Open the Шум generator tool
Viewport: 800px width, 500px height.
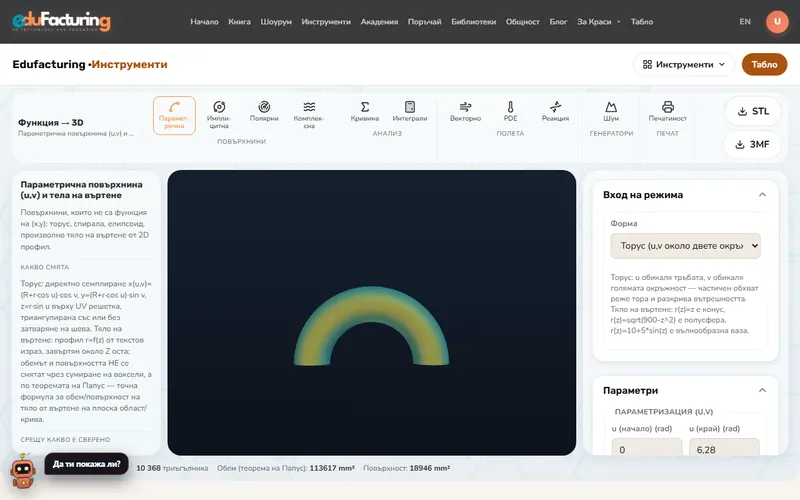(611, 112)
